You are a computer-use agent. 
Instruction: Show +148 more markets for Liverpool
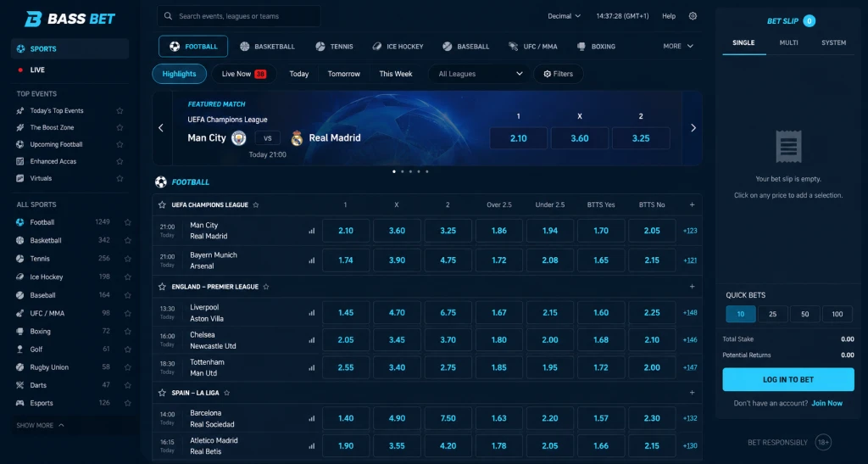click(x=690, y=313)
